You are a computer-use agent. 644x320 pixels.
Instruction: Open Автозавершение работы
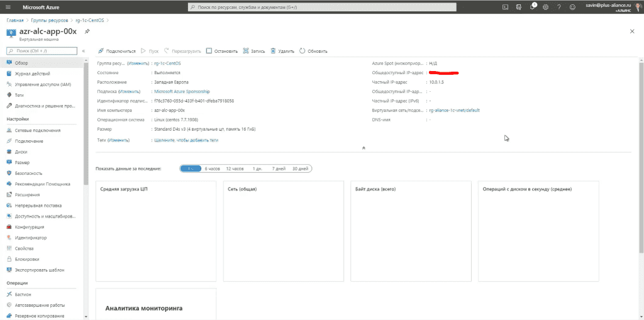coord(41,305)
